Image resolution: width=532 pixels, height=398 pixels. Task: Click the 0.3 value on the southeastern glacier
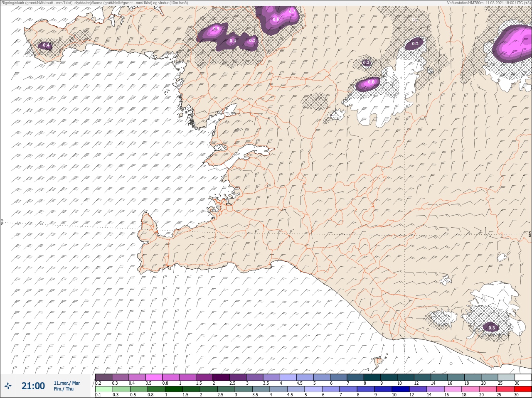click(x=492, y=328)
